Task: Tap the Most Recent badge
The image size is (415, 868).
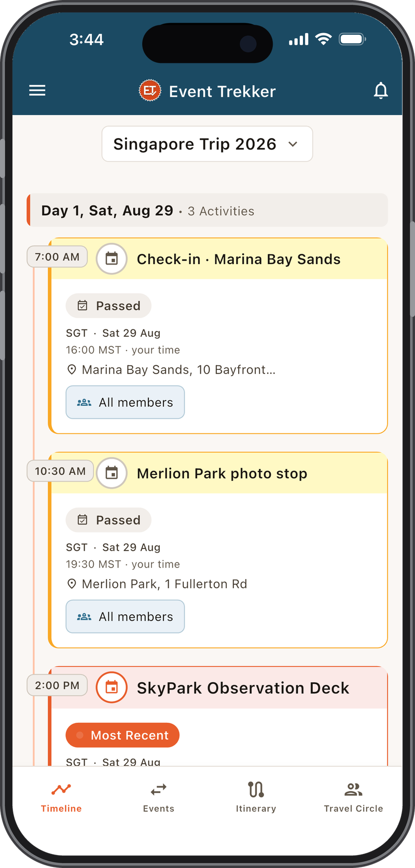Action: [122, 735]
